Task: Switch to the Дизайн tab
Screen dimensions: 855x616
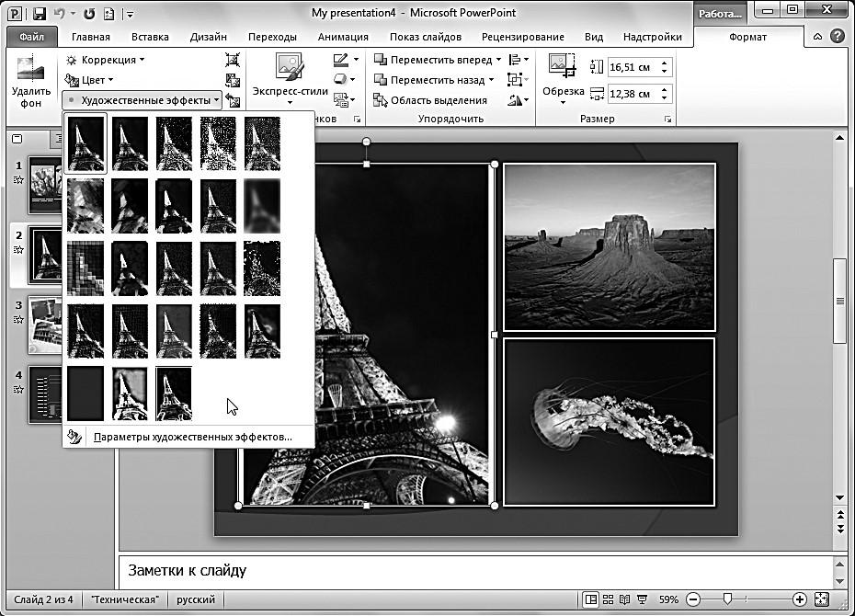Action: [x=209, y=37]
